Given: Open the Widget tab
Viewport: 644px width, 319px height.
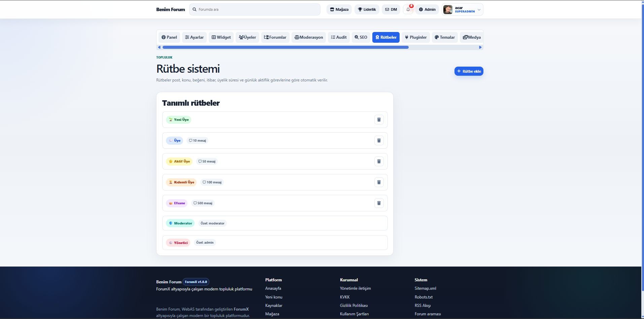Looking at the screenshot, I should [x=221, y=37].
